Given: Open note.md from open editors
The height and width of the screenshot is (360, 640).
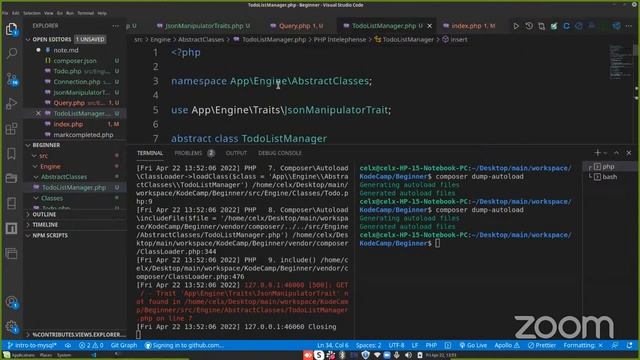Looking at the screenshot, I should coord(66,50).
